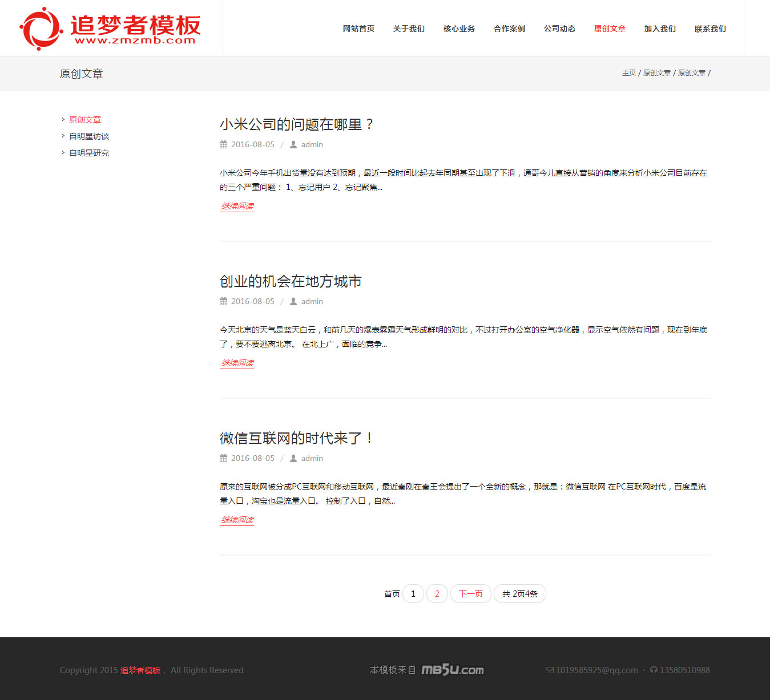The width and height of the screenshot is (770, 700).
Task: Click calendar icon beside first article date
Action: tap(223, 145)
